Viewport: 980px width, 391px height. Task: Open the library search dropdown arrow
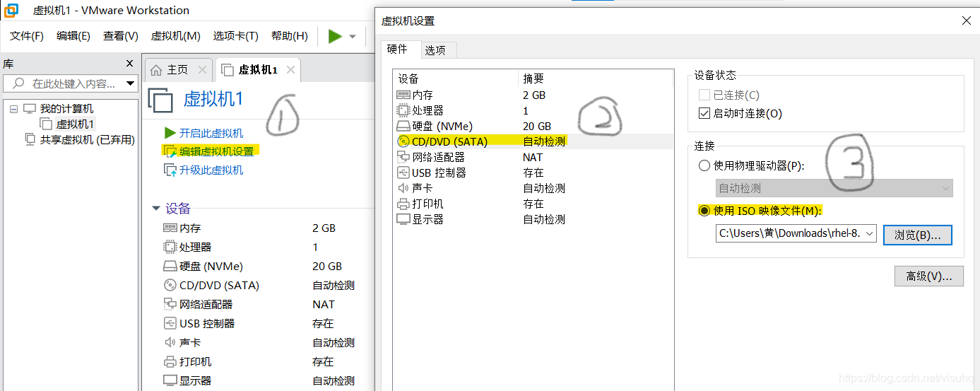pos(130,83)
